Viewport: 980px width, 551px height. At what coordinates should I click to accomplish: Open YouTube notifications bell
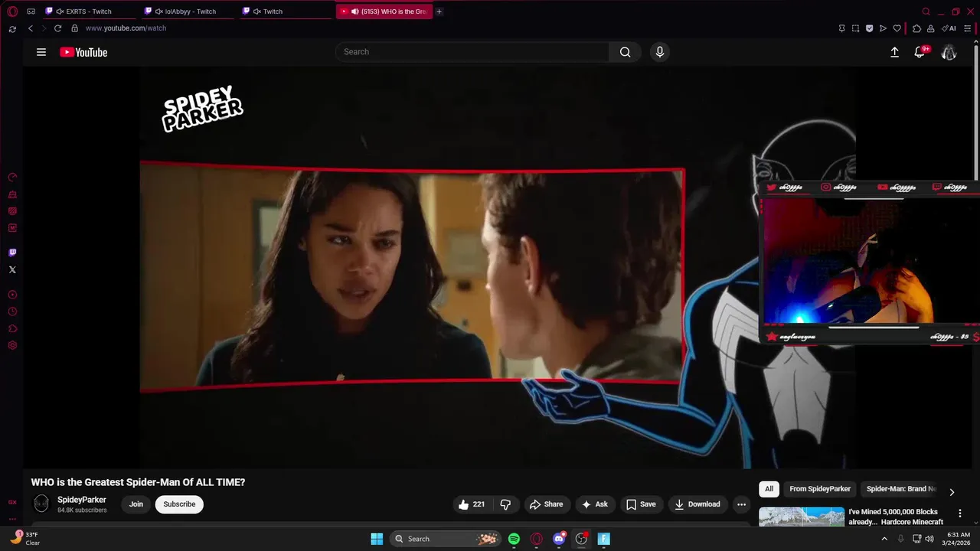pos(920,52)
